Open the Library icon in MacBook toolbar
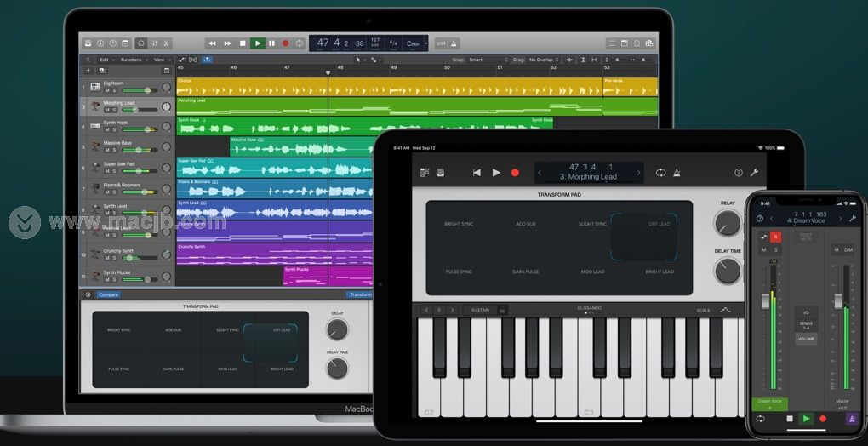868x446 pixels. coord(88,43)
